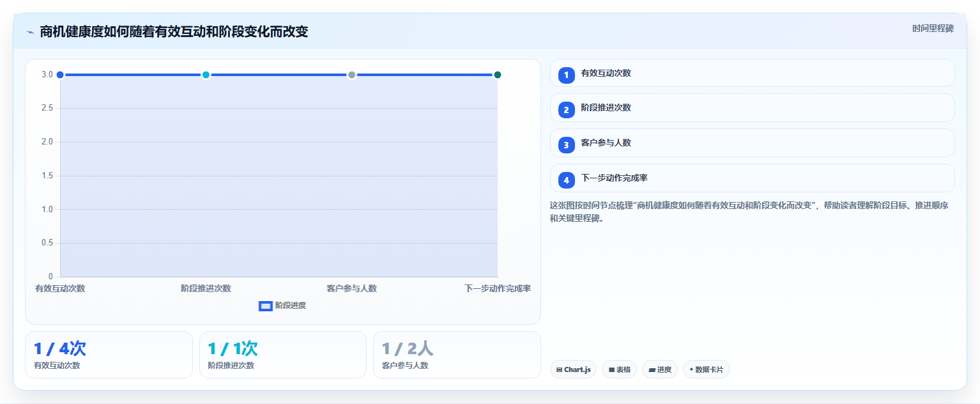The width and height of the screenshot is (980, 404).
Task: Click the 1 / 1次 data card
Action: tap(283, 355)
